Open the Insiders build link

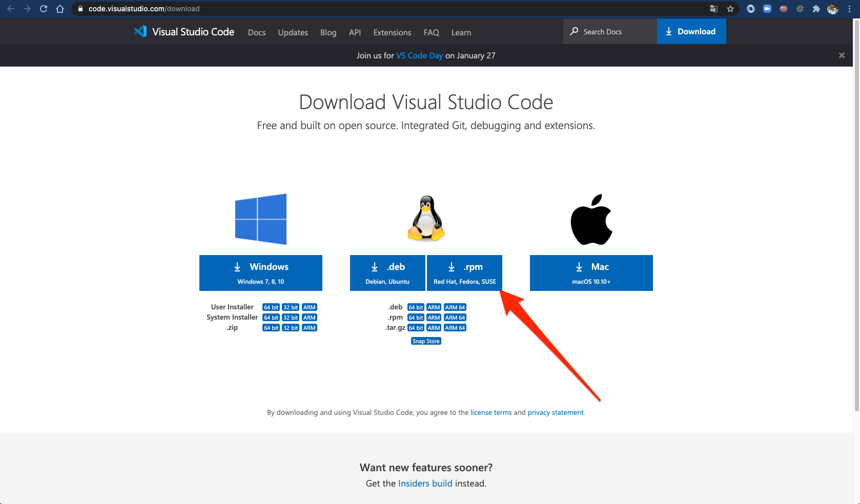pos(425,483)
